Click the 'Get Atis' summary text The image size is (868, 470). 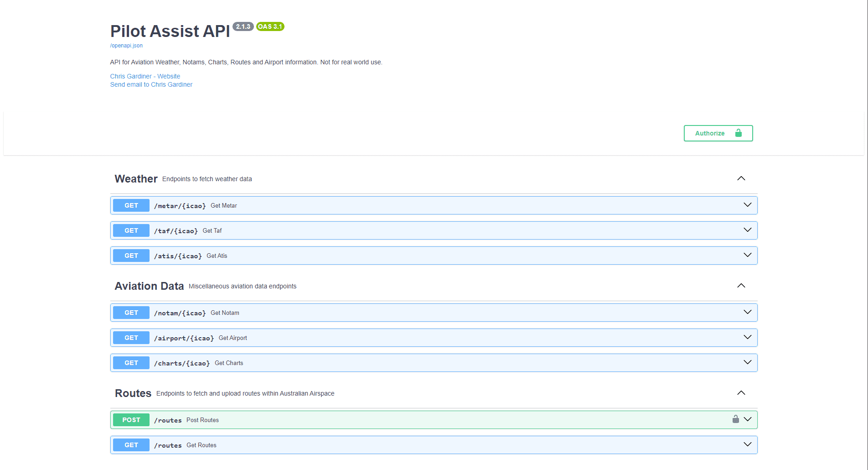tap(217, 256)
